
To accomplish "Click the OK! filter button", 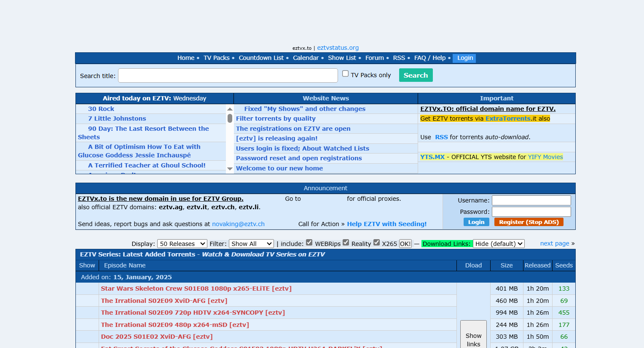I will point(405,244).
